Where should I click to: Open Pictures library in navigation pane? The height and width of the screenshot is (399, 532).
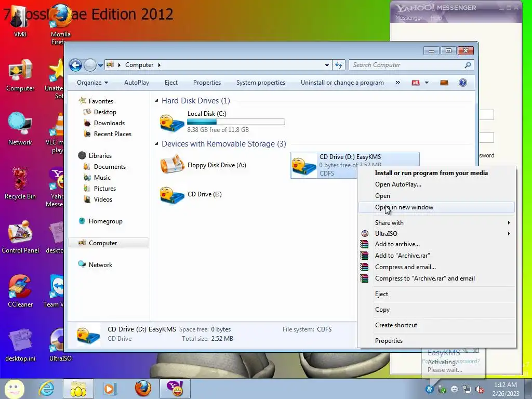coord(104,189)
